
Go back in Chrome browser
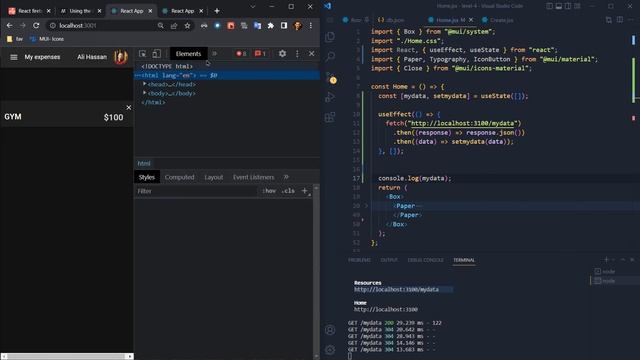click(x=9, y=25)
